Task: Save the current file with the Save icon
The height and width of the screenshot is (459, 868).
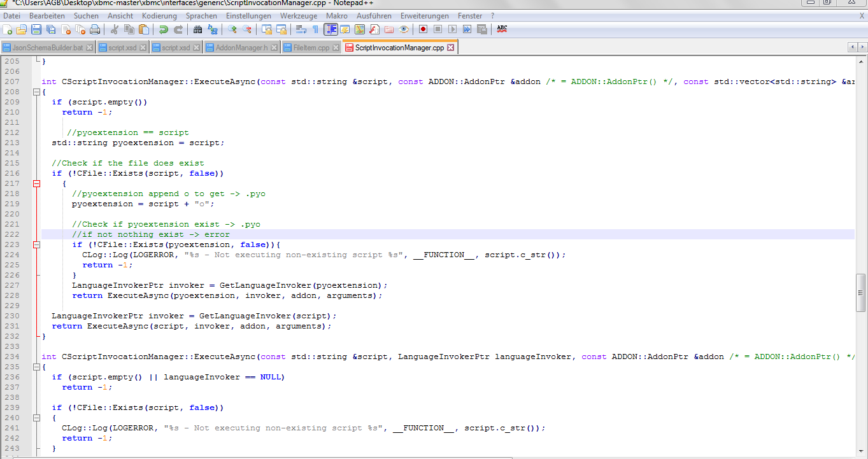Action: (36, 29)
